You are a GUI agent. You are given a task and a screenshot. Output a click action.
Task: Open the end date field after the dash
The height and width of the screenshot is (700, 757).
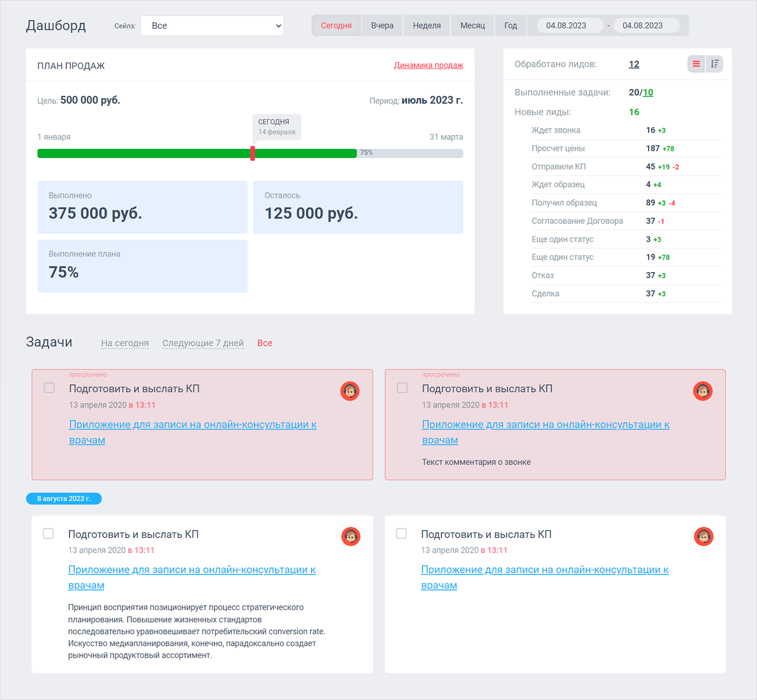pos(642,26)
